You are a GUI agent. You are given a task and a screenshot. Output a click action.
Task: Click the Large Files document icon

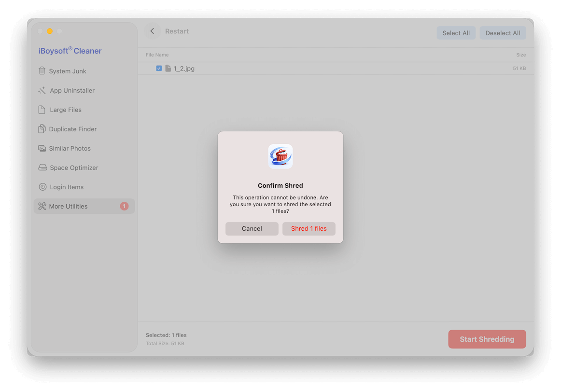point(42,110)
